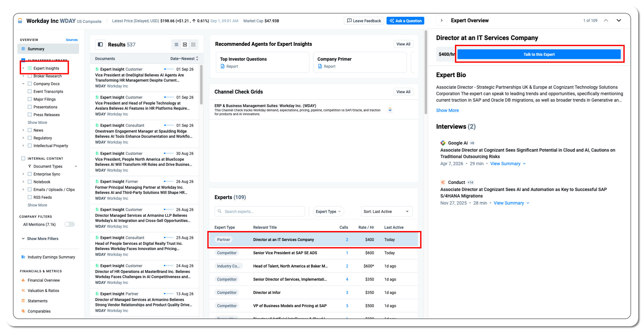The height and width of the screenshot is (332, 644).
Task: Open the Expert Type filter dropdown
Action: [328, 212]
